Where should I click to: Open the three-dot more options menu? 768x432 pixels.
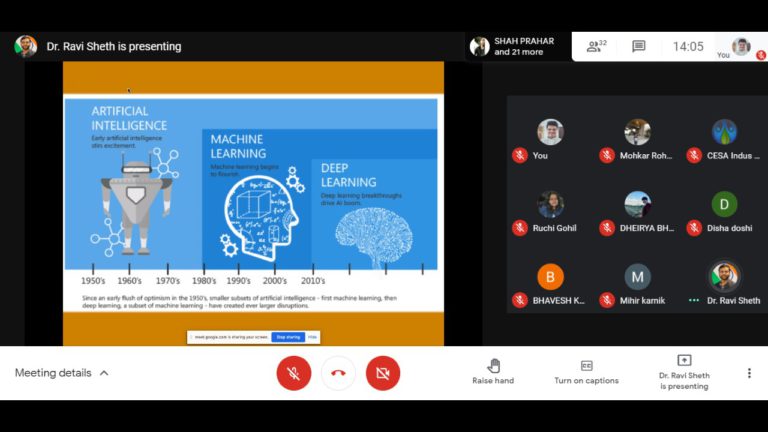749,373
